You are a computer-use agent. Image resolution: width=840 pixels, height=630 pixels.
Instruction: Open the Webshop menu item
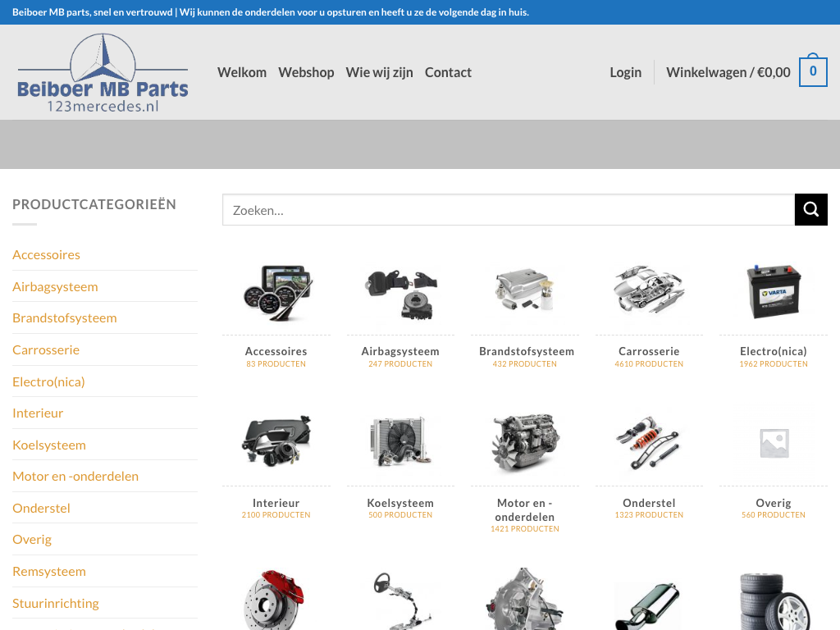(x=306, y=72)
